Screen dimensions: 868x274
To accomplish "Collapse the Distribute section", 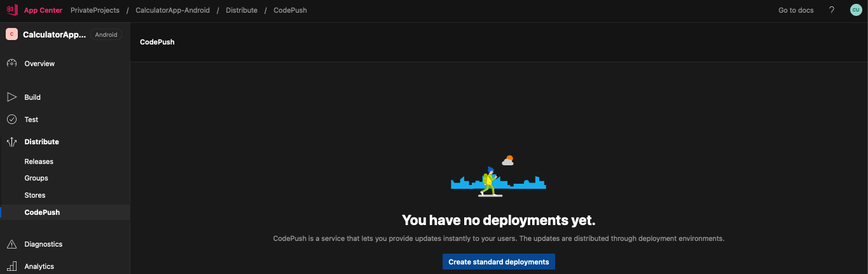I will [41, 142].
